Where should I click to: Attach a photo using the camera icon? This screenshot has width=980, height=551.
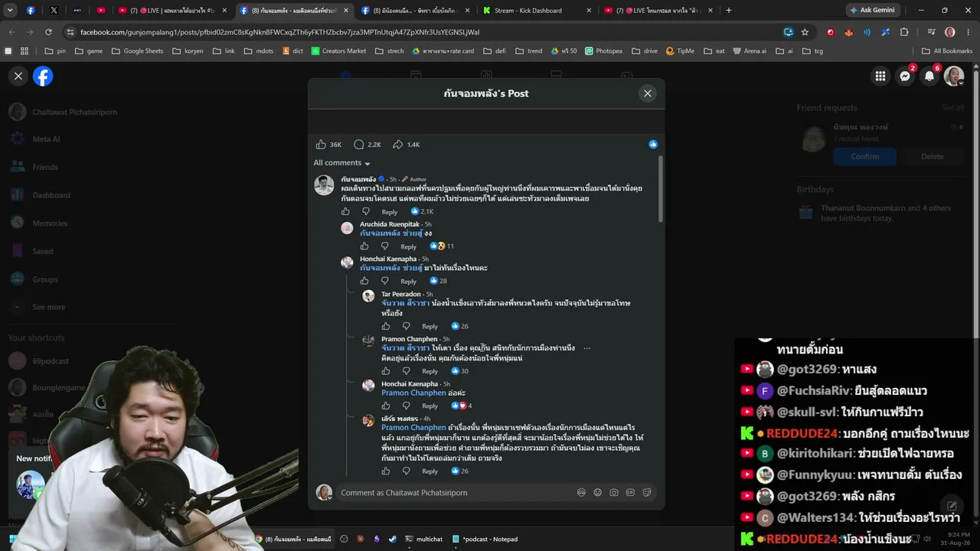coord(614,493)
